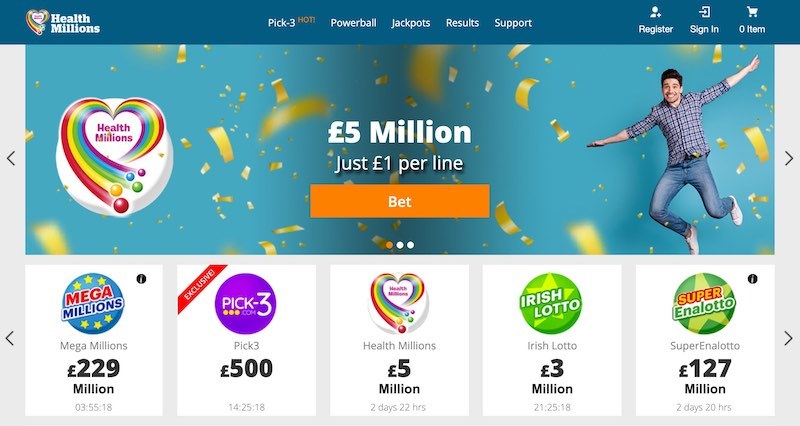Open the Health Millions £5 Million card
Screen dimensions: 800x426
tap(399, 340)
